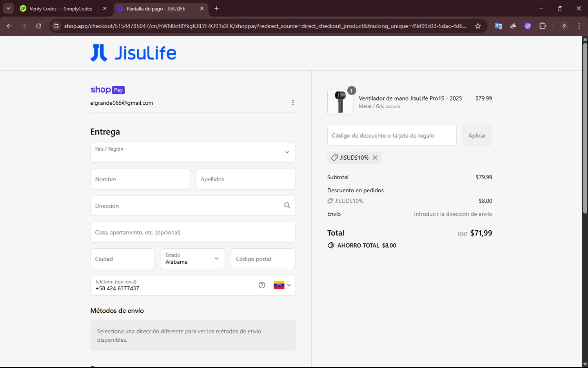
Task: Expand the País / Región dropdown
Action: [193, 152]
